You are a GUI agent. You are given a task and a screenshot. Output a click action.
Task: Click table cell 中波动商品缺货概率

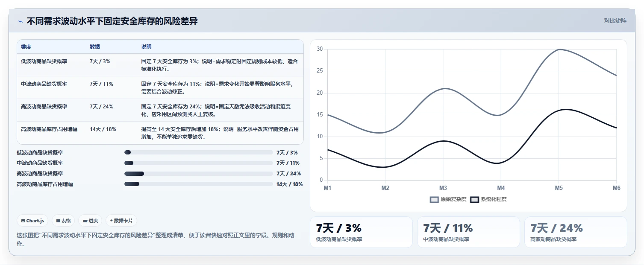pos(44,84)
